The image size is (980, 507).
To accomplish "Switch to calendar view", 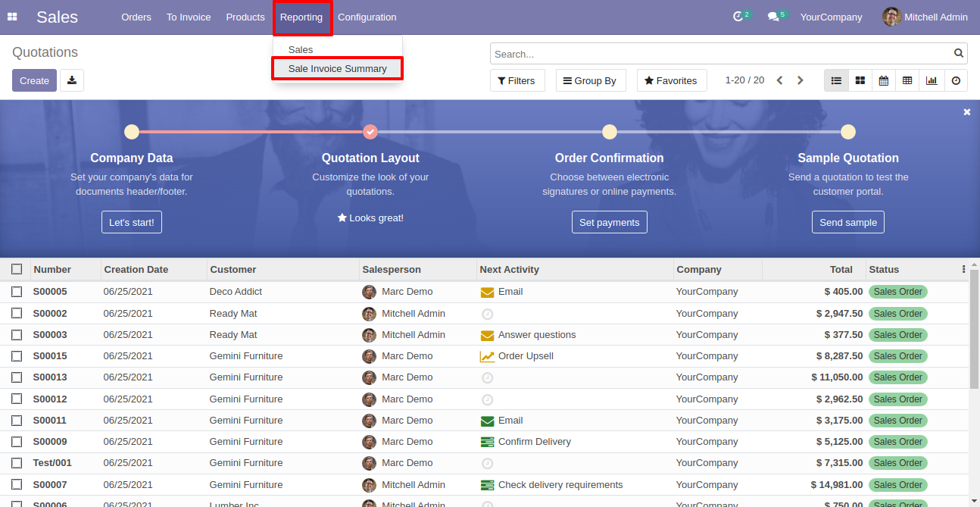I will tap(884, 80).
